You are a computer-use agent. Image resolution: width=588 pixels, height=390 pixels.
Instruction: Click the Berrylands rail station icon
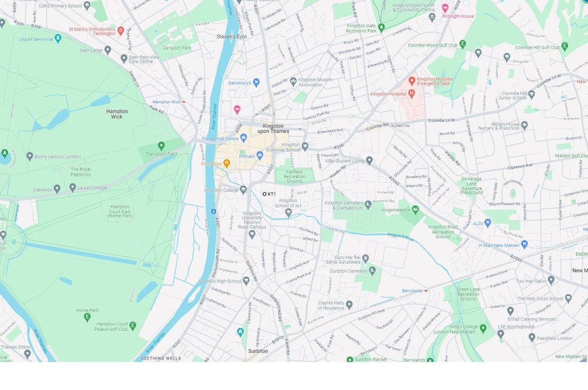tap(425, 291)
